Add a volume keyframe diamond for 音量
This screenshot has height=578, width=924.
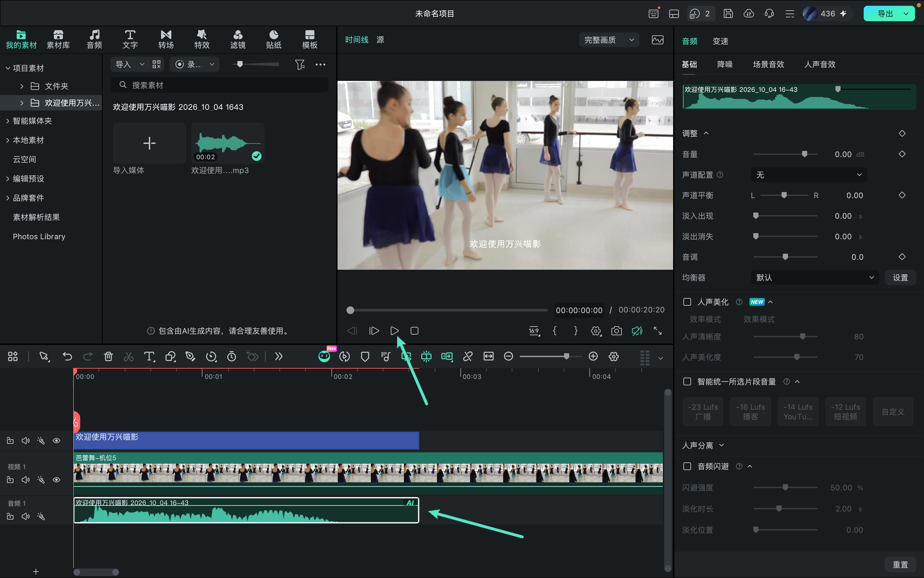tap(902, 154)
